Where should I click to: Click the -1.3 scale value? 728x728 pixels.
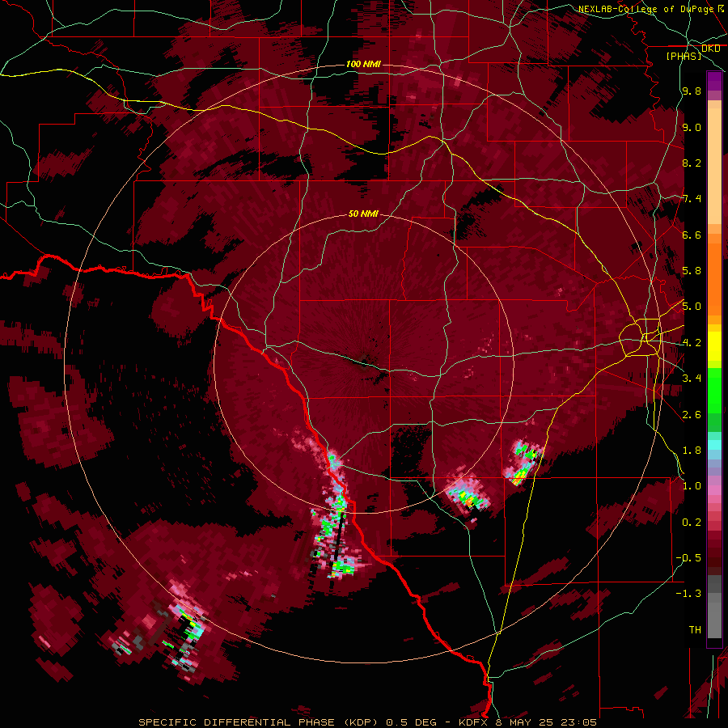point(689,594)
